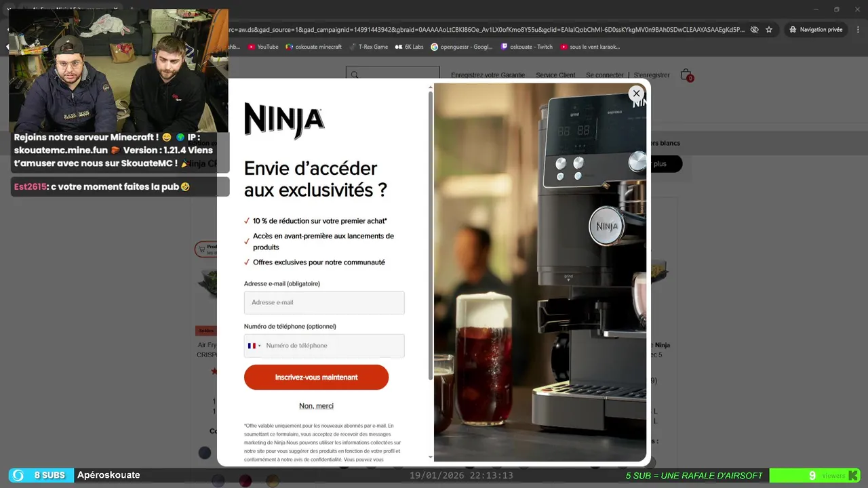Screen dimensions: 868x488
Task: Click the bookmark star icon in address bar
Action: (x=769, y=30)
